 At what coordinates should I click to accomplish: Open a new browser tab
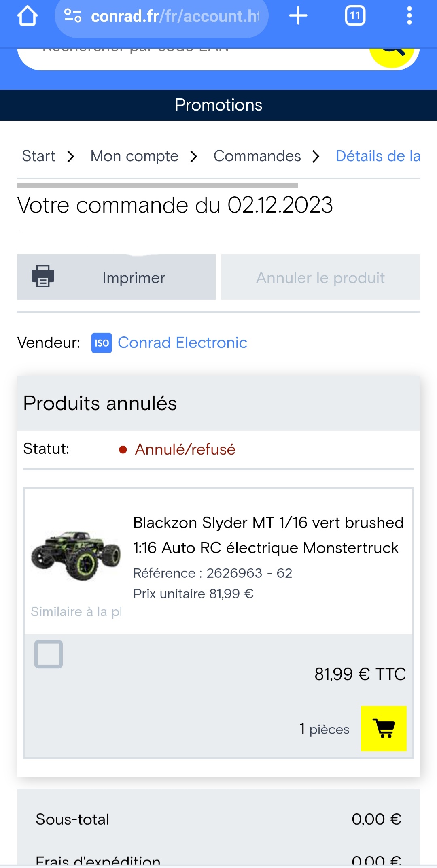(x=298, y=16)
